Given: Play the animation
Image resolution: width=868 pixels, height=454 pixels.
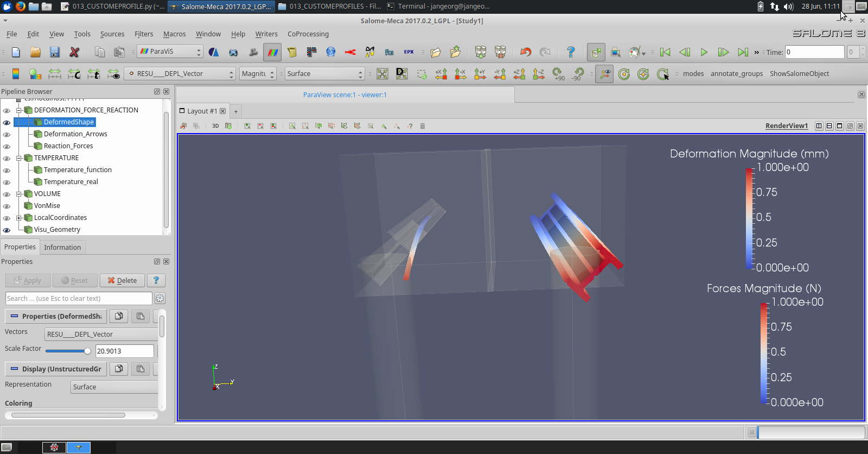Looking at the screenshot, I should point(704,52).
